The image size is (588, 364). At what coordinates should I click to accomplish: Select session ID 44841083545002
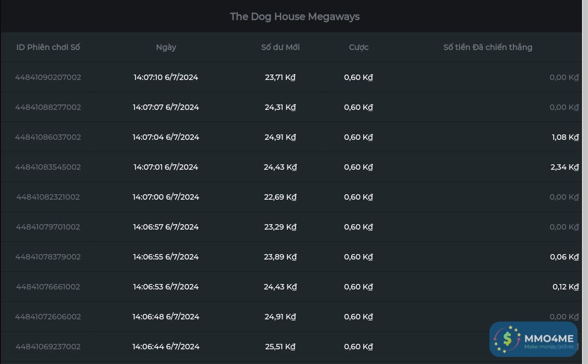pos(48,167)
